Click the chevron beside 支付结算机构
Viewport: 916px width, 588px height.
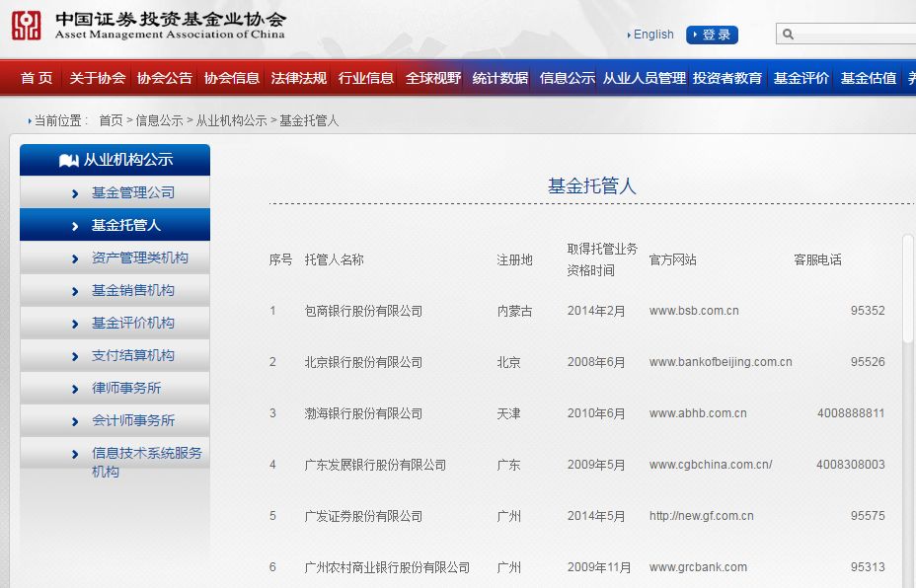click(75, 357)
